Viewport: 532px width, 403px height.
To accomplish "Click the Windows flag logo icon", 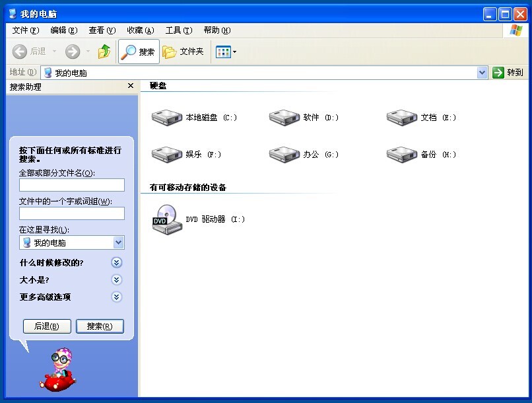I will (x=516, y=30).
